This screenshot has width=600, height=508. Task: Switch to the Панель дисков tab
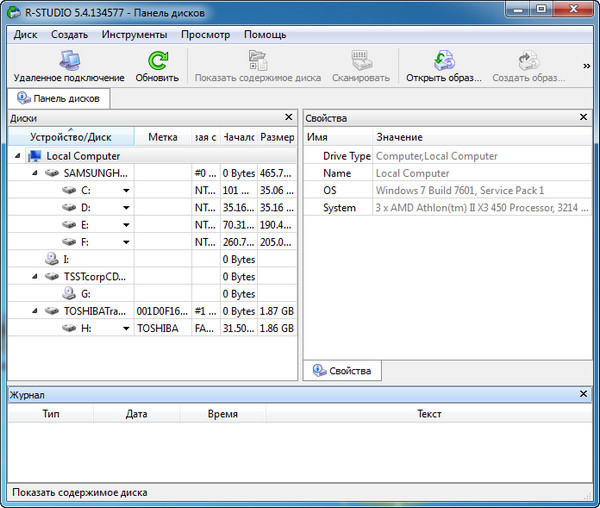58,99
